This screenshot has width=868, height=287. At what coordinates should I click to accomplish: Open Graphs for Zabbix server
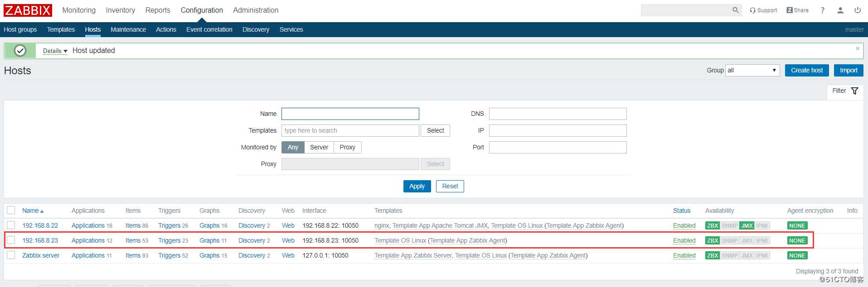[209, 255]
